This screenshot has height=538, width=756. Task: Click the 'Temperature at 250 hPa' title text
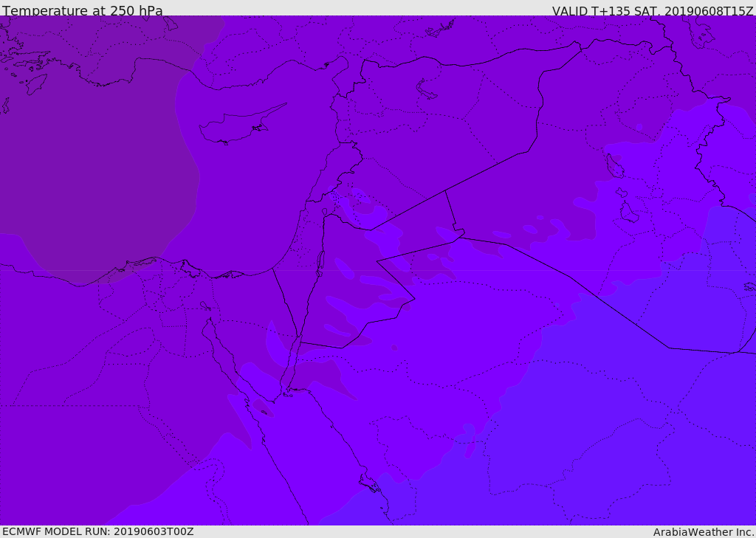pyautogui.click(x=83, y=10)
